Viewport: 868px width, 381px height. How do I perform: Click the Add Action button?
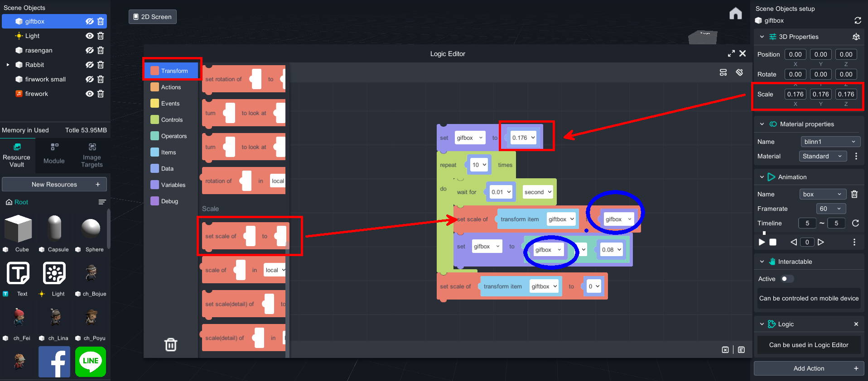pos(809,368)
